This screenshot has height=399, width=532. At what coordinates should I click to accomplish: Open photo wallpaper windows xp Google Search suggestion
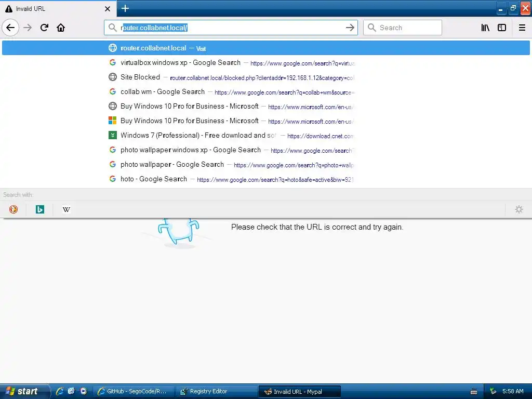click(265, 150)
